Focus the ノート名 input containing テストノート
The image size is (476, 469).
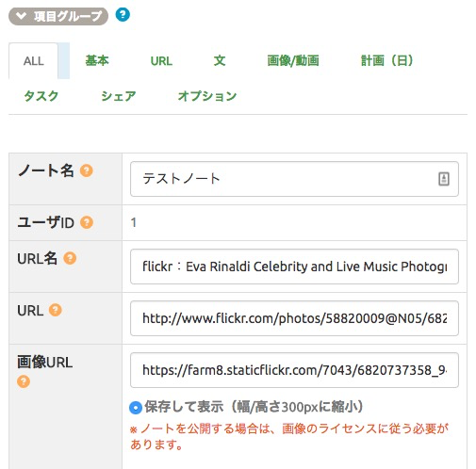coord(294,179)
